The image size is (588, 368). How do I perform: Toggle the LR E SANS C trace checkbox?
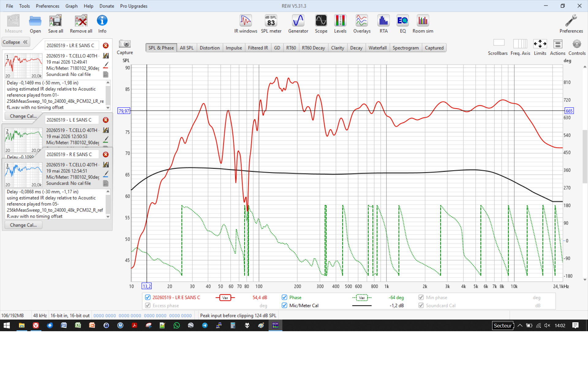click(148, 297)
